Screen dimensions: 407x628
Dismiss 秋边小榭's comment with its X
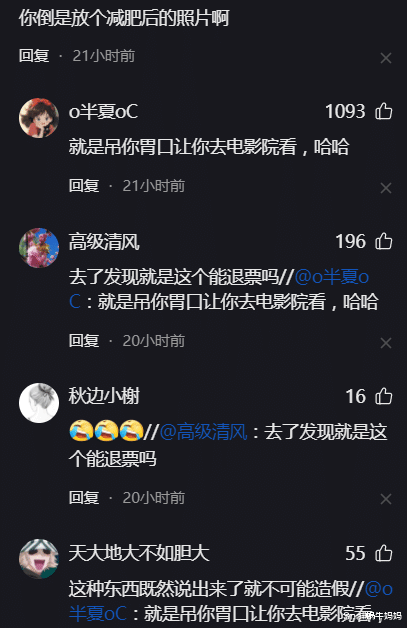pos(386,499)
